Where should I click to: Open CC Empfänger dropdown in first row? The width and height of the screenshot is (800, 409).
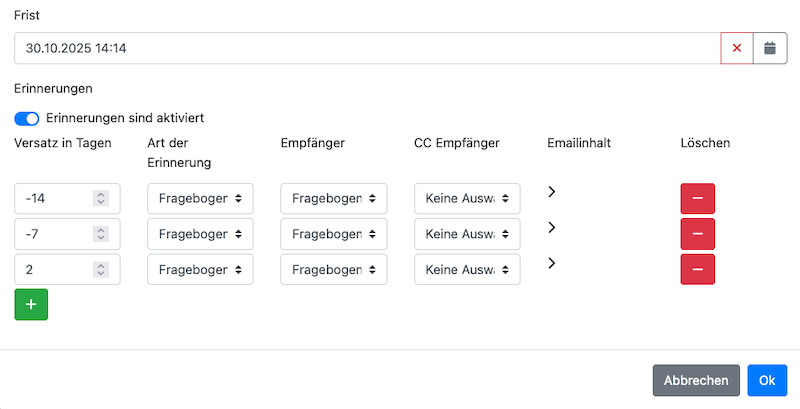coord(467,198)
